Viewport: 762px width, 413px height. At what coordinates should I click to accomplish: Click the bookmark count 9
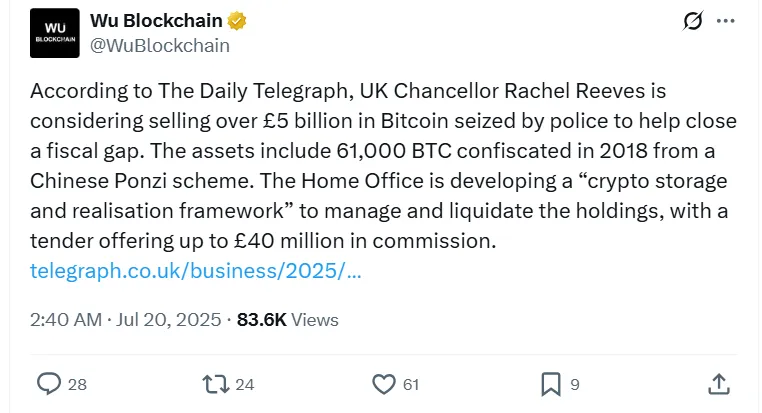click(x=574, y=384)
